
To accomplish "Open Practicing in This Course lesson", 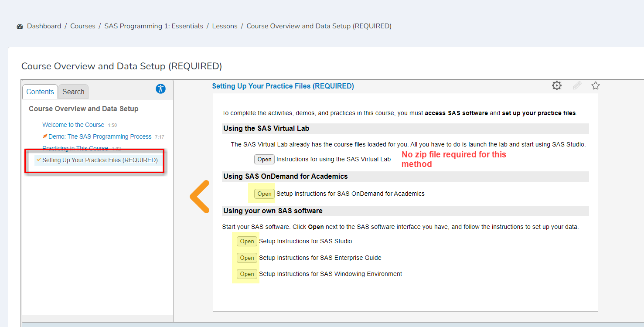I will click(75, 148).
